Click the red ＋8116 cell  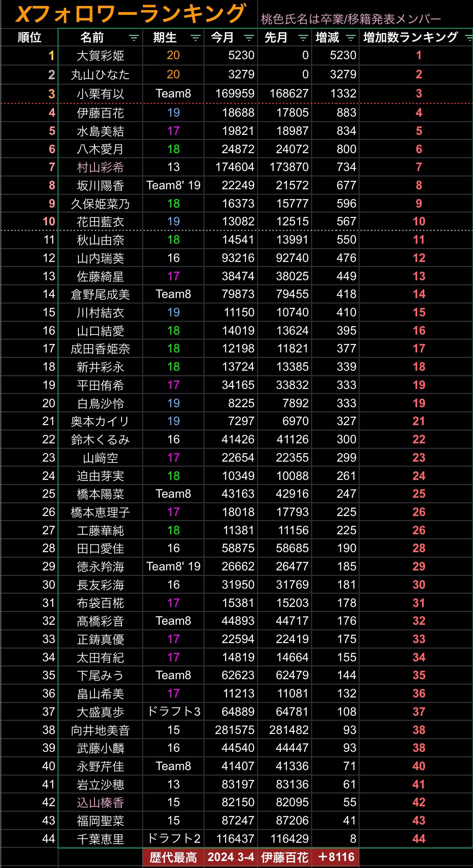(x=336, y=858)
